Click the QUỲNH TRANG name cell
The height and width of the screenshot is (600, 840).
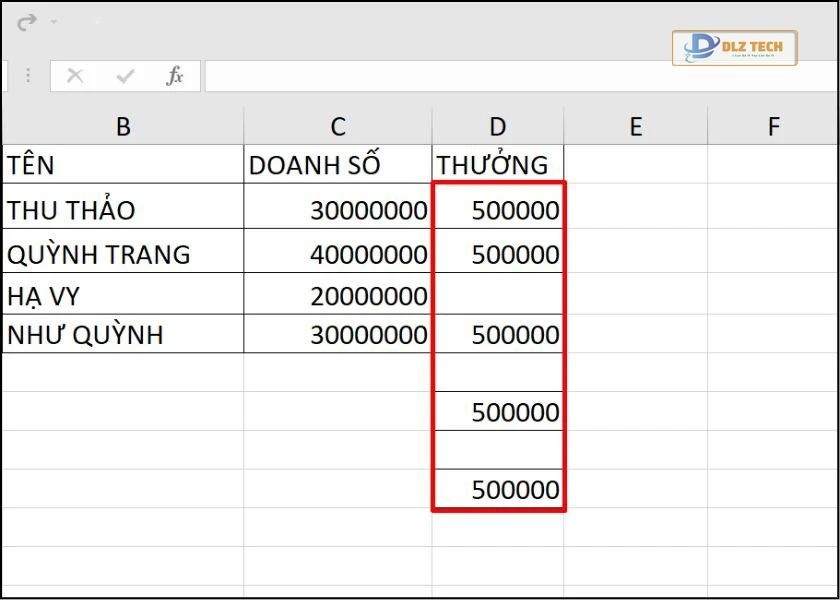pos(123,254)
